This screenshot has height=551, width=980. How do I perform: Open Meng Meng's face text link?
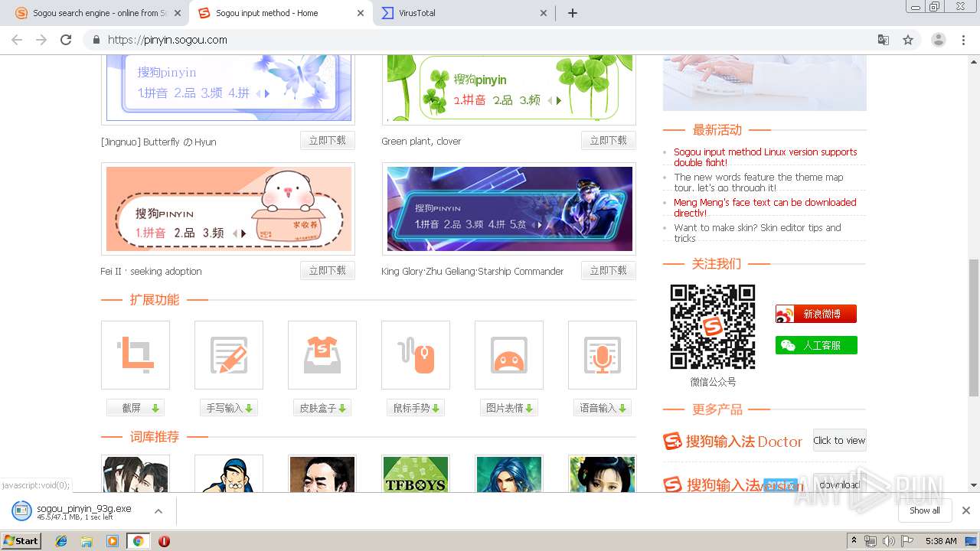765,207
